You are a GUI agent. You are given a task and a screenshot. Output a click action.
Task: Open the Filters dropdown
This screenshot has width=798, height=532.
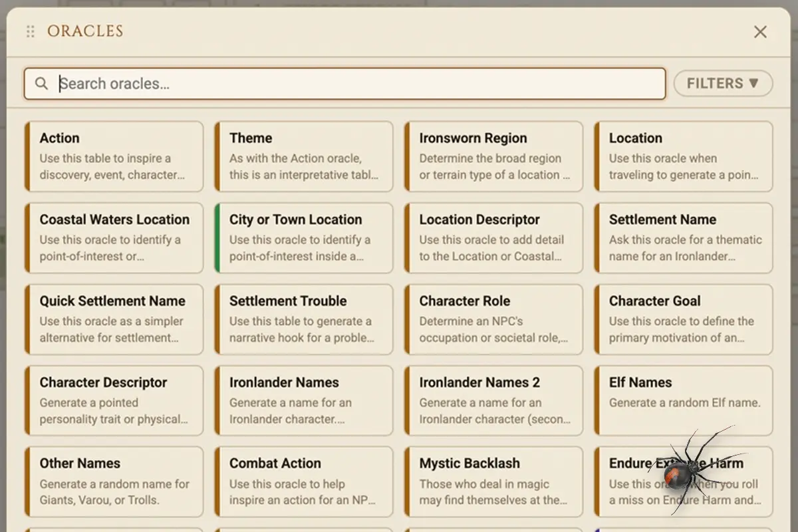click(723, 84)
